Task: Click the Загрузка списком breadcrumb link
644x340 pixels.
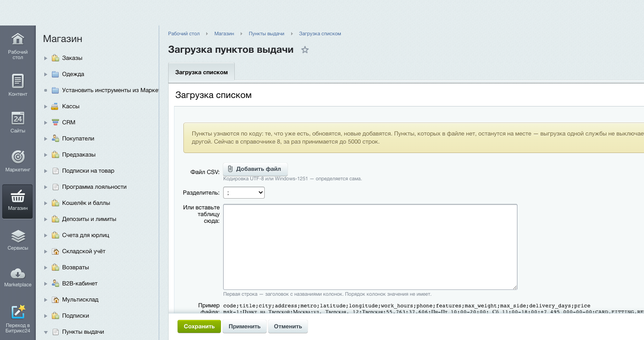Action: 320,34
